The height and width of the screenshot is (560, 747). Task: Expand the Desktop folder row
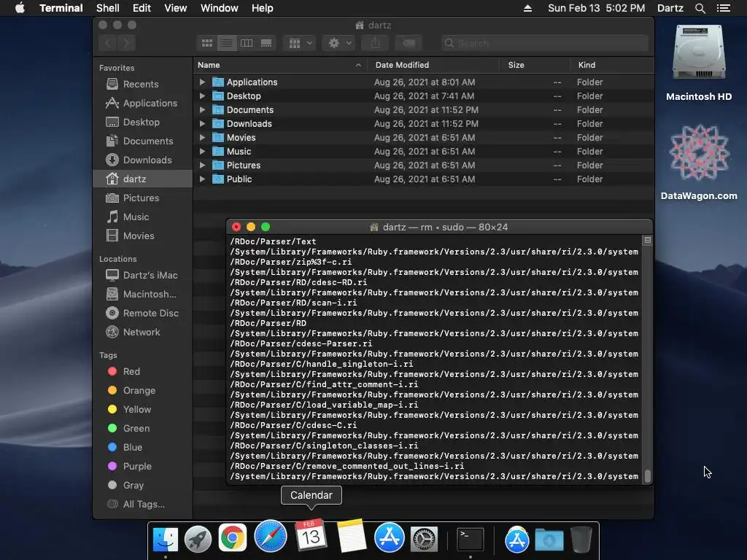[202, 96]
